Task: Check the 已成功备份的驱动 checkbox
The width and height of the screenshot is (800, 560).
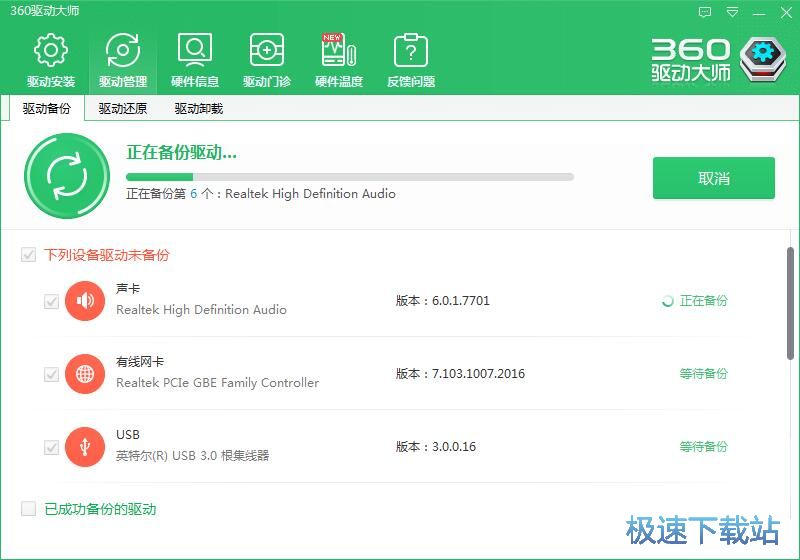Action: 29,508
